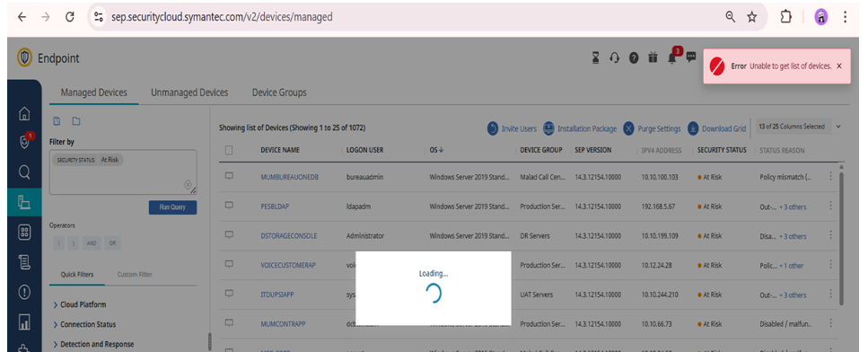868x352 pixels.
Task: Select the Custom Filter tab
Action: coord(135,275)
